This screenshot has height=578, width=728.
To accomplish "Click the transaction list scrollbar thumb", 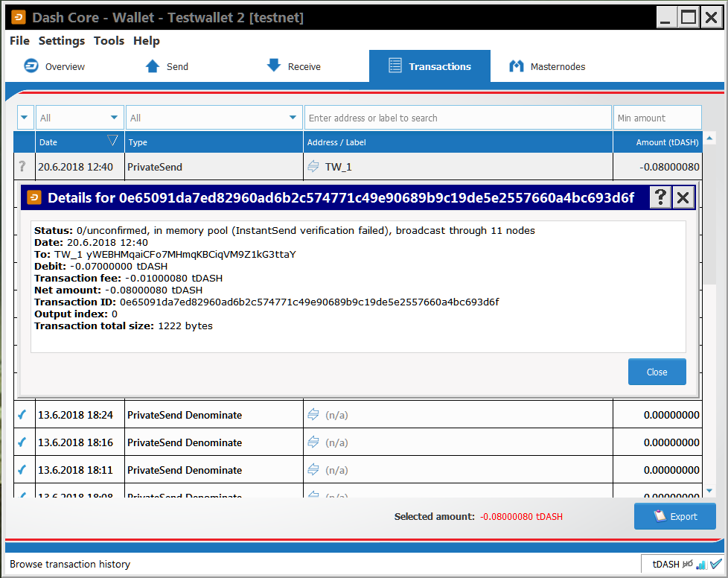I will (x=709, y=214).
